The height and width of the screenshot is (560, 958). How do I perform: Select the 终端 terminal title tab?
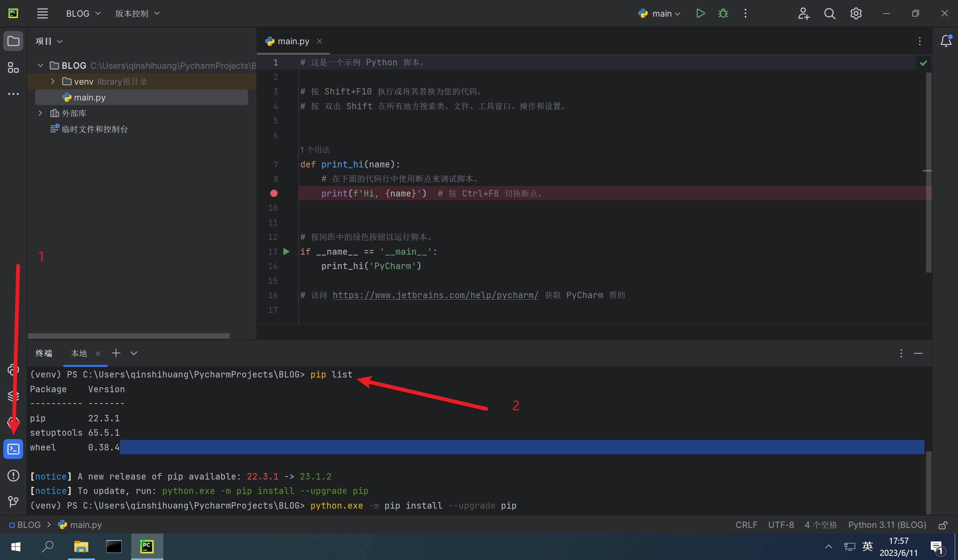[x=44, y=353]
